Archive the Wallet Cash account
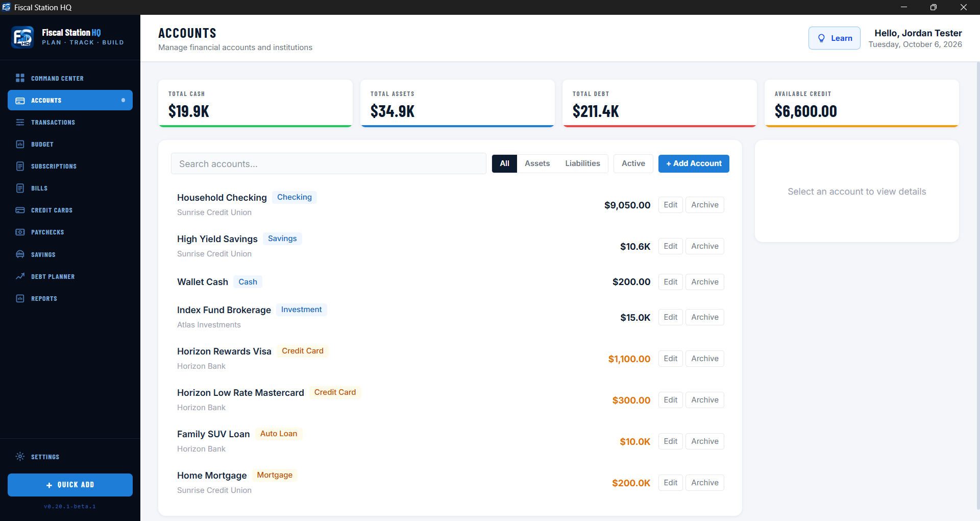 [x=704, y=282]
